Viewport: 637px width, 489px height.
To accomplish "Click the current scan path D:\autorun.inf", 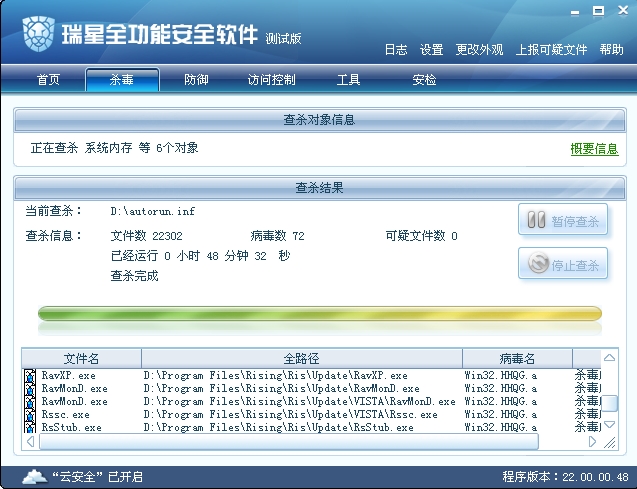I will click(153, 211).
